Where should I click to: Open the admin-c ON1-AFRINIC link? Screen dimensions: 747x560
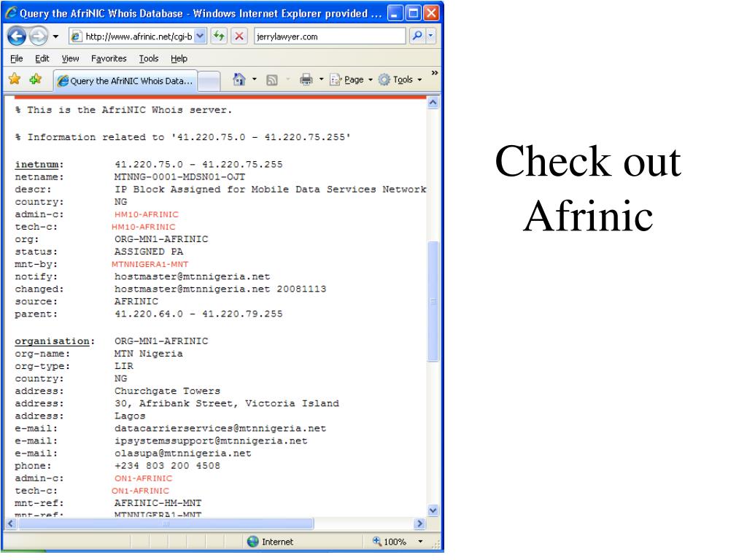(x=144, y=478)
